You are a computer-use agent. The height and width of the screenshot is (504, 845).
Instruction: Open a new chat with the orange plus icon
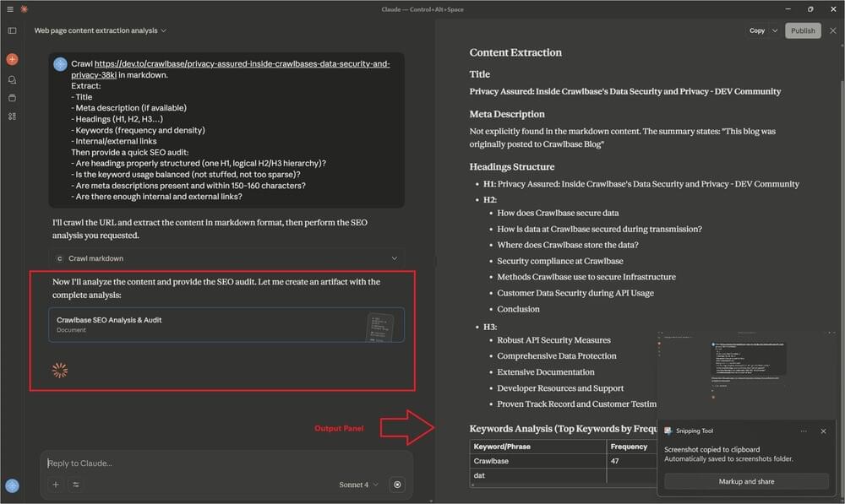point(12,60)
